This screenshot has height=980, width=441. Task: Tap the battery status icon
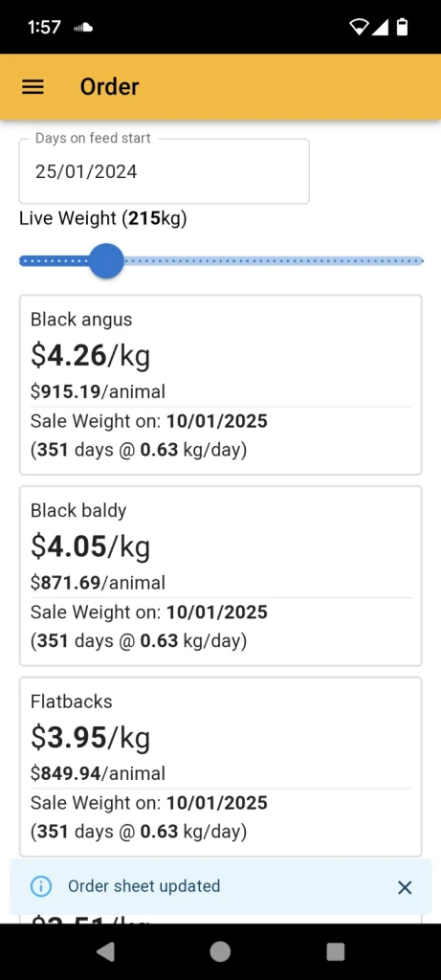[x=403, y=27]
